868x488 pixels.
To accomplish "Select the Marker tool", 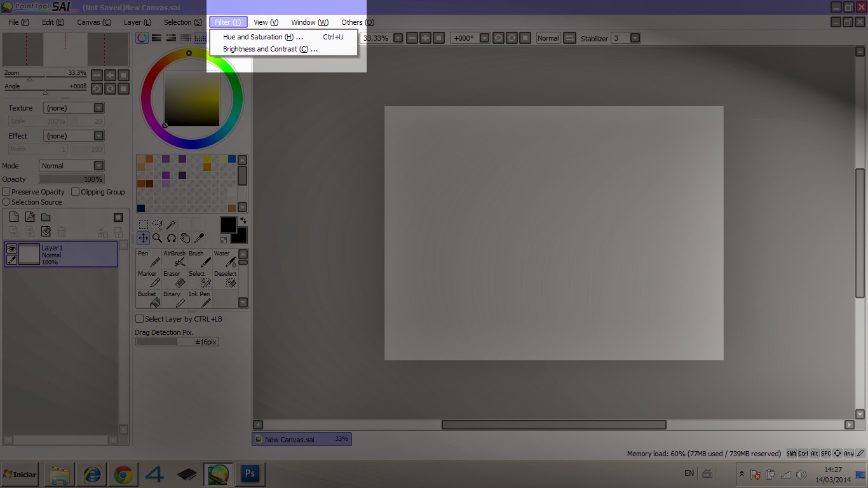I will (x=149, y=278).
